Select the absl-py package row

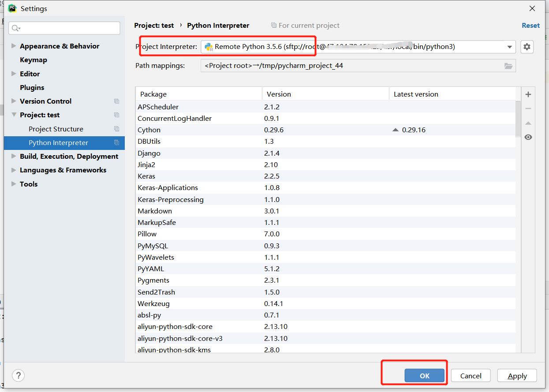pos(325,315)
